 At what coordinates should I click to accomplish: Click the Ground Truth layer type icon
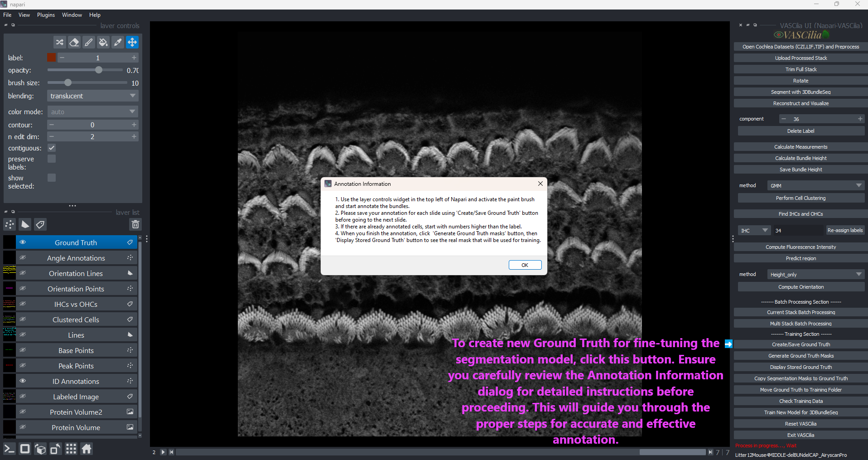point(130,242)
